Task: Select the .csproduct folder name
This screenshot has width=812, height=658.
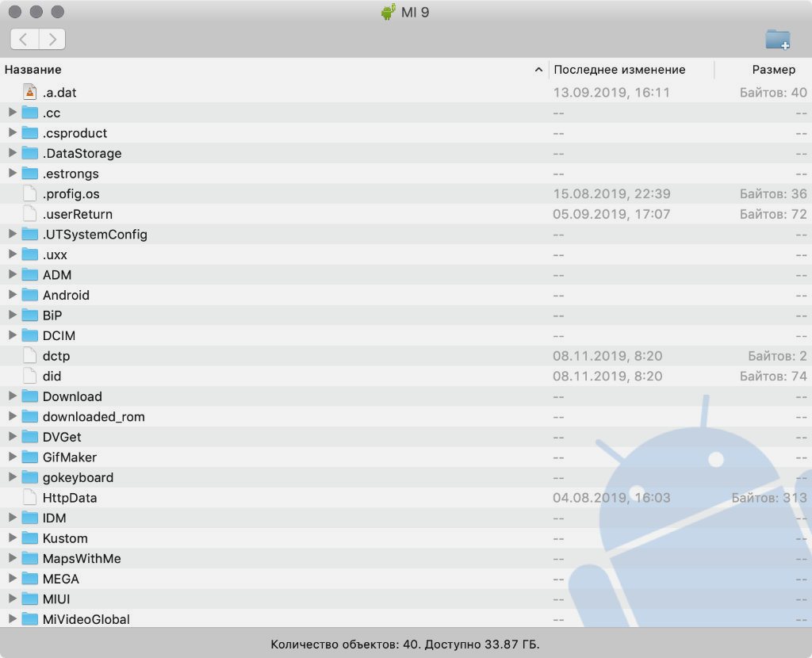Action: tap(75, 133)
